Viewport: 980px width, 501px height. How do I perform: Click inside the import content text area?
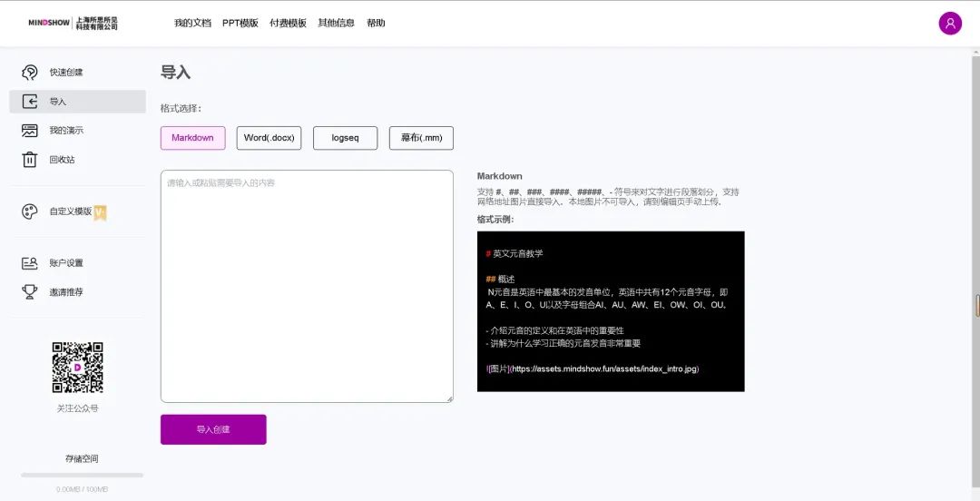click(x=307, y=286)
